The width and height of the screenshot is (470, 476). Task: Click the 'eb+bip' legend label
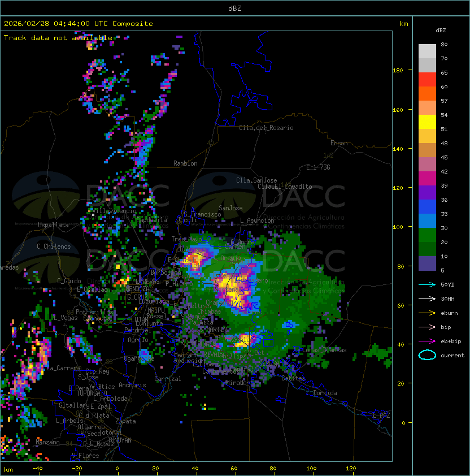(x=451, y=341)
